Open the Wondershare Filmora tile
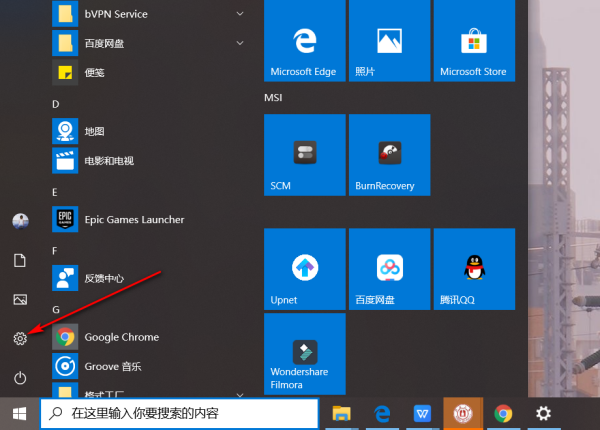Image resolution: width=600 pixels, height=430 pixels. click(305, 354)
